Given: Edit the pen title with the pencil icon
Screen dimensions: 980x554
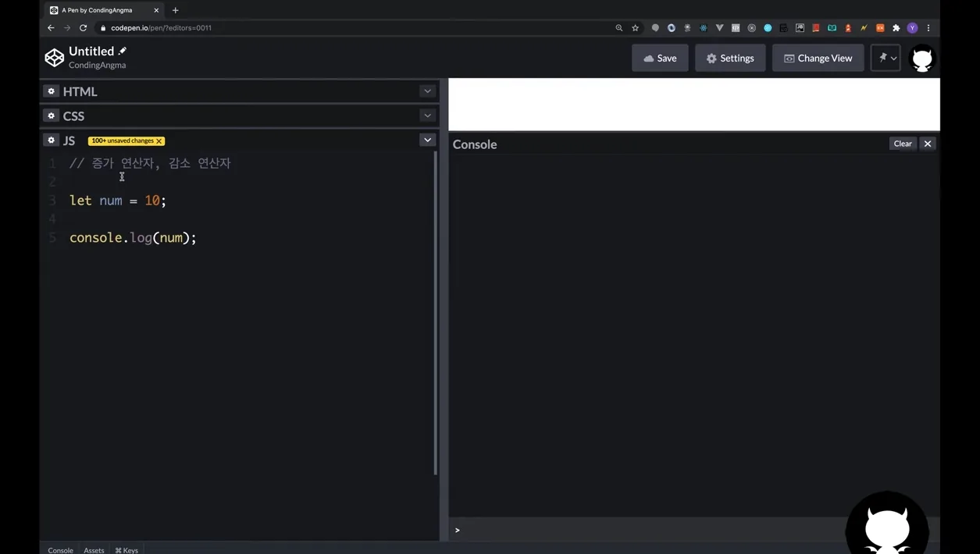Looking at the screenshot, I should point(123,51).
